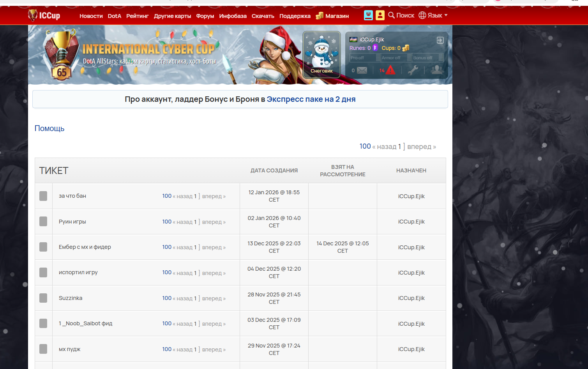Image resolution: width=588 pixels, height=369 pixels.
Task: Click the date '29 Nov 2025 @ 17:24 CET'
Action: coord(274,349)
